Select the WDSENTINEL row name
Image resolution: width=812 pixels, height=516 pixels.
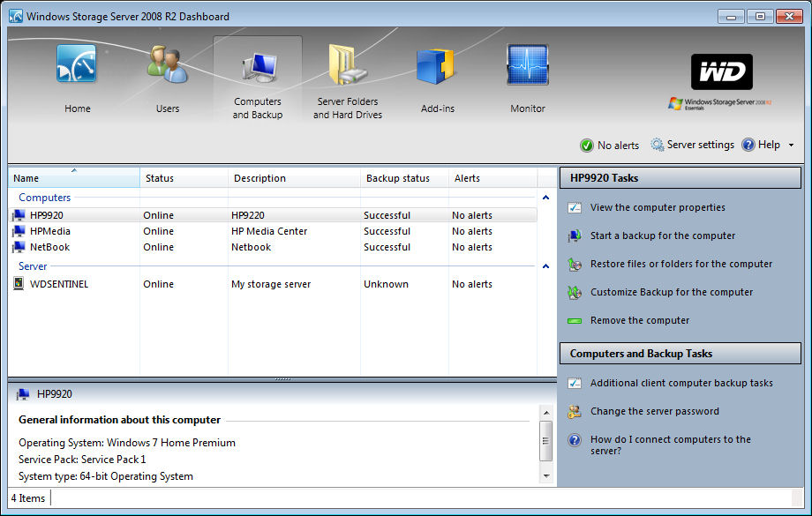(59, 284)
